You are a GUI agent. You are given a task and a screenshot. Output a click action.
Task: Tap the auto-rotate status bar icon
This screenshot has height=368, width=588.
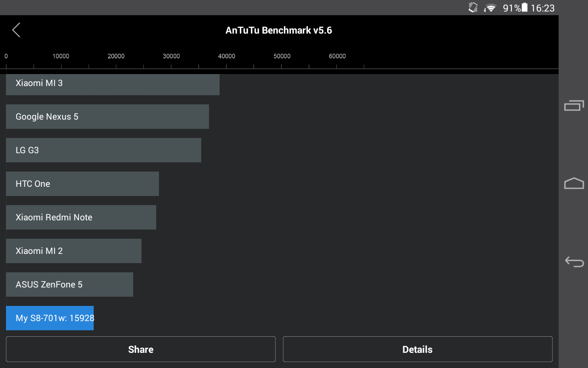coord(473,8)
